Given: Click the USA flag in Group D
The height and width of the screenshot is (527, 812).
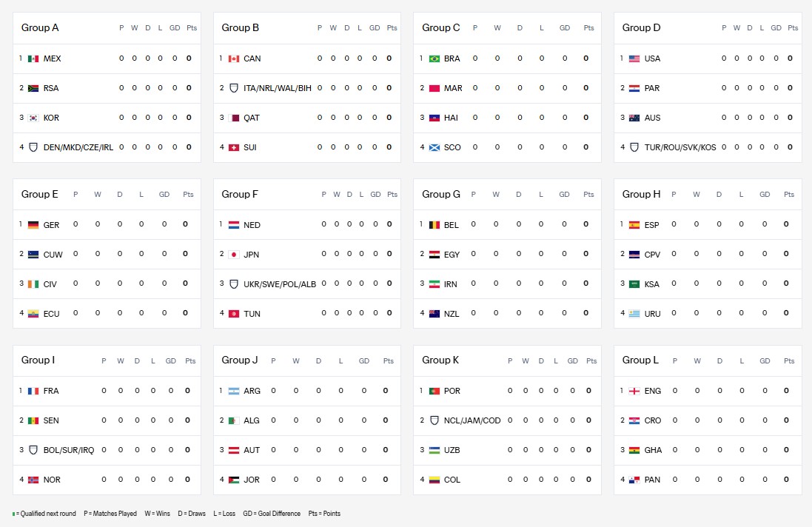Looking at the screenshot, I should [x=634, y=58].
